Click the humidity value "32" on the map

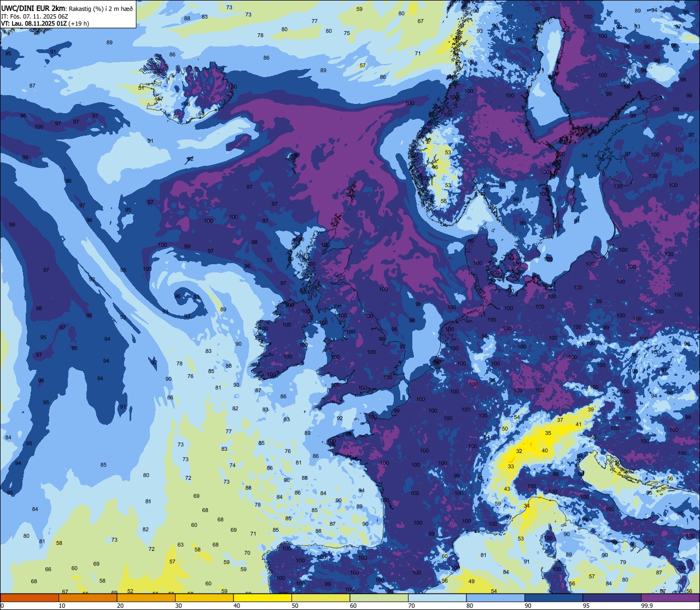(519, 451)
